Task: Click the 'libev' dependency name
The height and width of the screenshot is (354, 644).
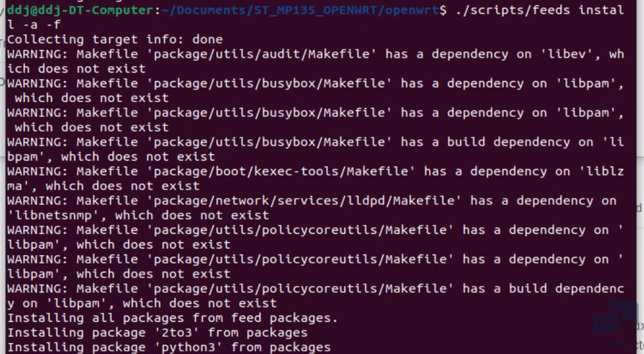Action: point(567,54)
